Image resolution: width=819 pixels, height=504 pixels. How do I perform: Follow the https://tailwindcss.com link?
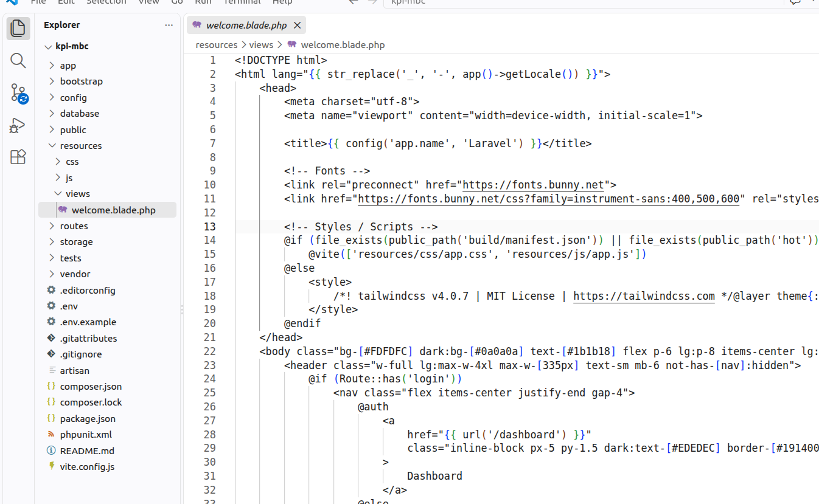coord(644,296)
